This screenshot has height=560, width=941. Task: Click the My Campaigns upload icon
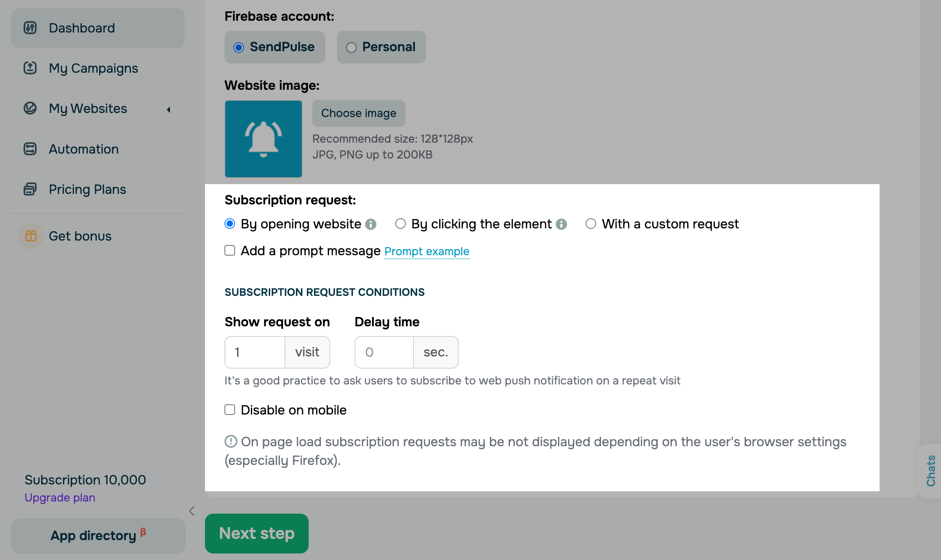coord(30,68)
